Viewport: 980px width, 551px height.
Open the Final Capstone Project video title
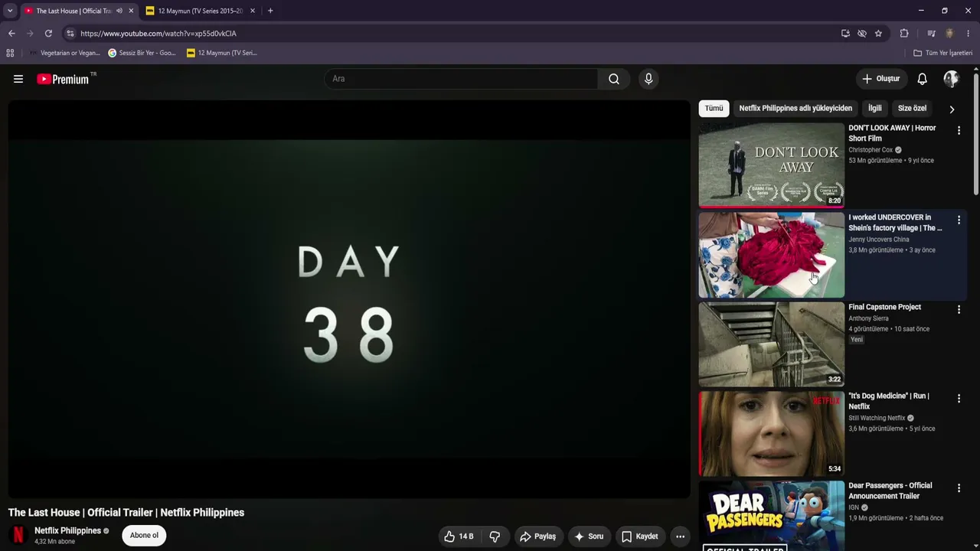click(x=884, y=307)
